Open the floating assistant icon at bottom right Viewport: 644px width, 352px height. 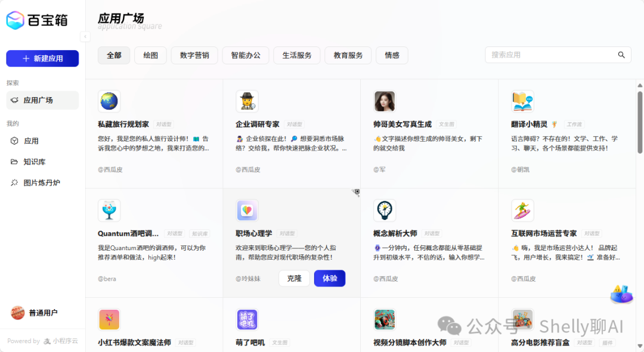point(621,294)
